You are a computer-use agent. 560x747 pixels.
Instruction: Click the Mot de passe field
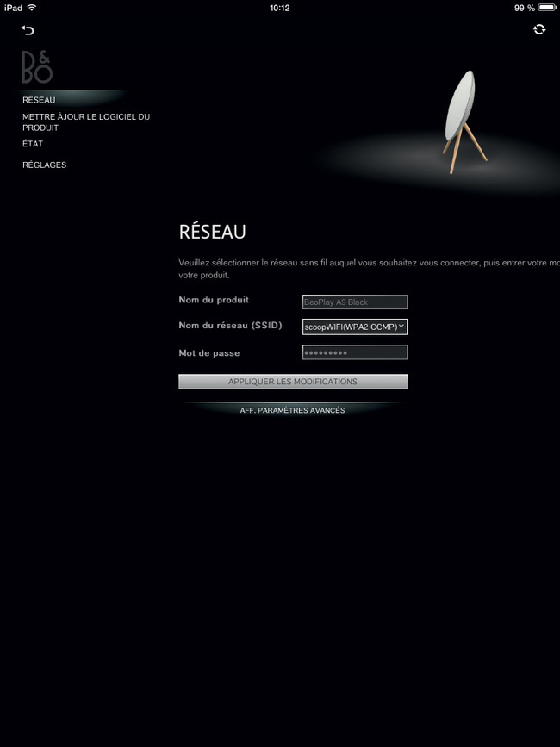355,352
